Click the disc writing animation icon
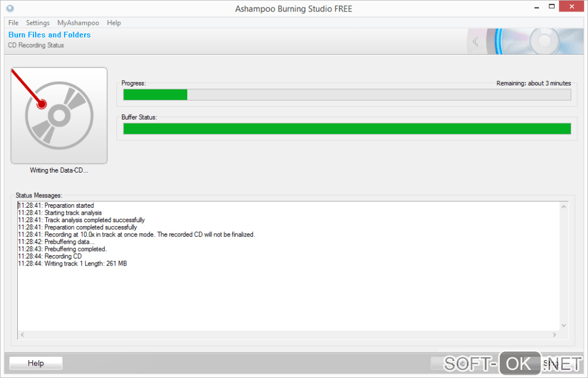Image resolution: width=588 pixels, height=378 pixels. pyautogui.click(x=59, y=115)
